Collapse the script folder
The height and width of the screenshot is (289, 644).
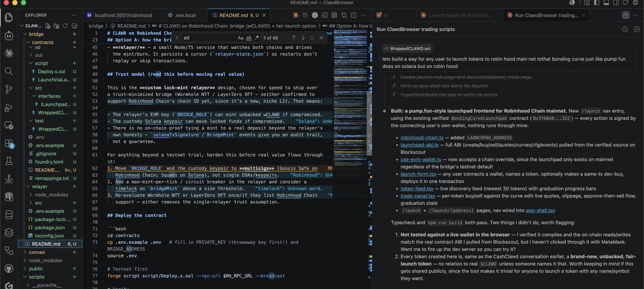(32, 63)
